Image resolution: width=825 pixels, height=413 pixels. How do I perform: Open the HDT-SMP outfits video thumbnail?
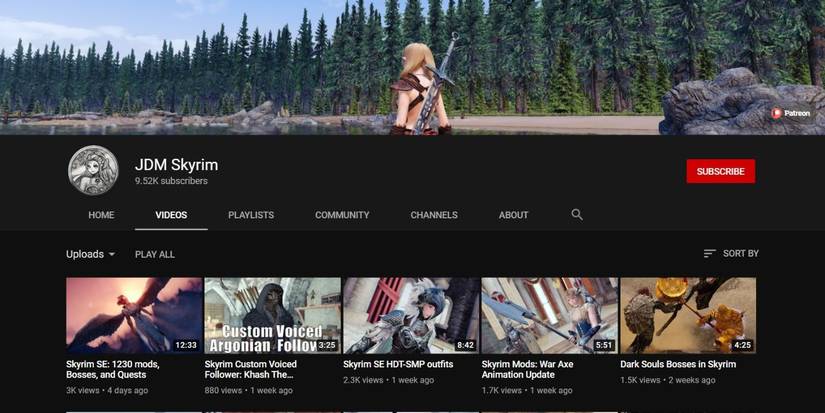[411, 316]
